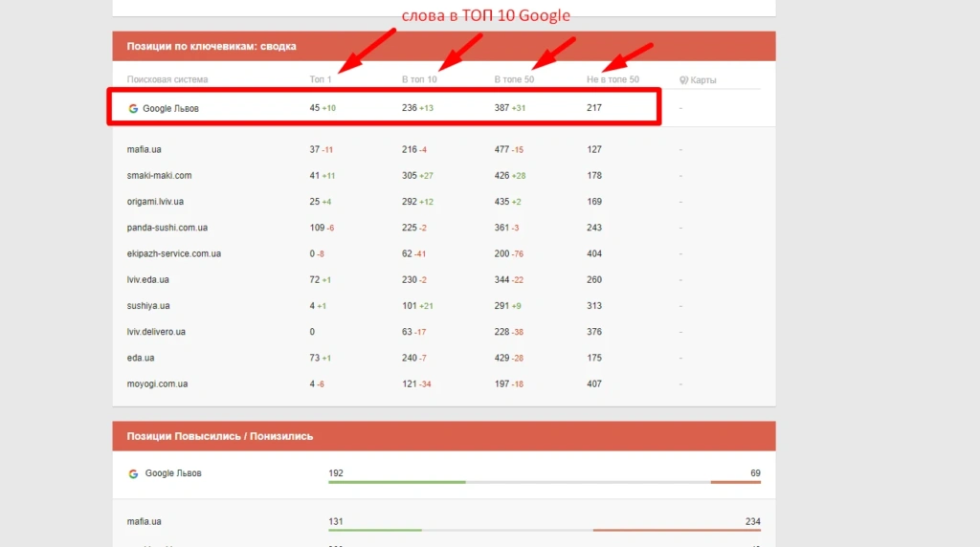Click the map pin icon next to Карты
The width and height of the screenshot is (980, 547).
coord(683,80)
